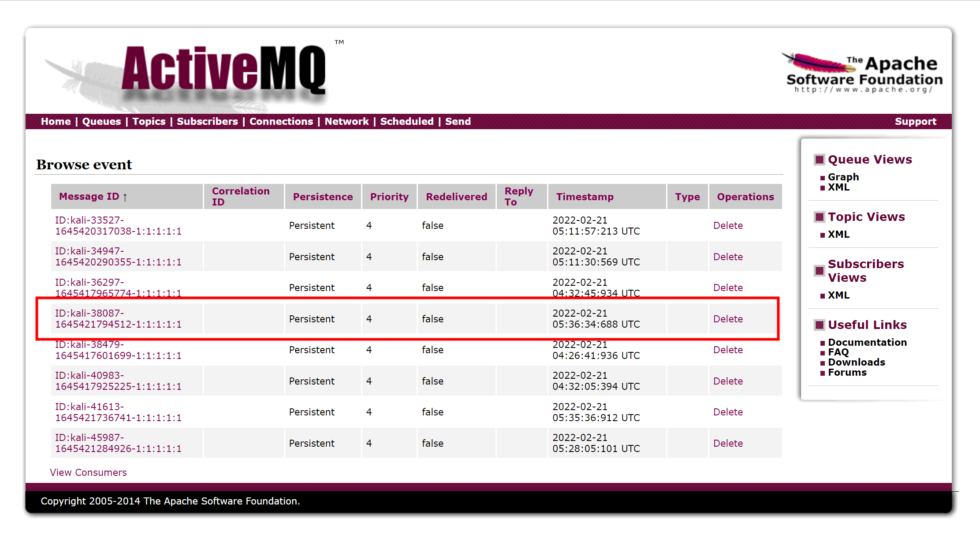Click the View Consumers link
This screenshot has width=980, height=553.
[88, 472]
